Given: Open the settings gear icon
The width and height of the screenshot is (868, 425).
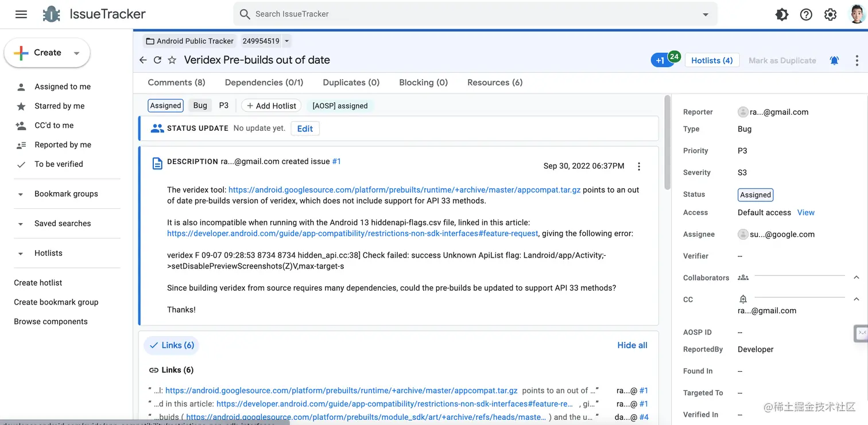Looking at the screenshot, I should tap(830, 15).
